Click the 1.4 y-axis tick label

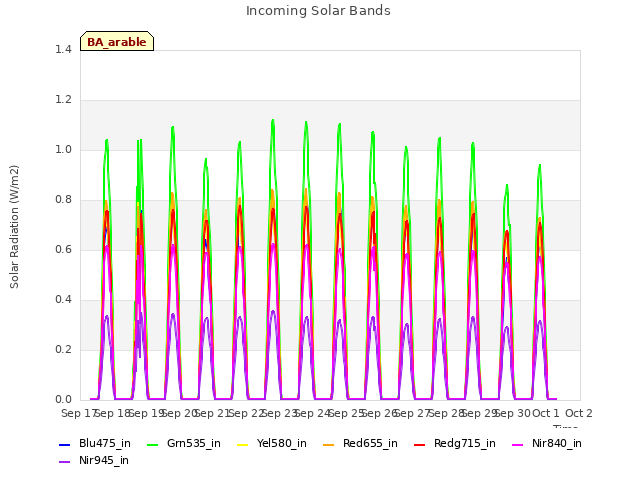(x=63, y=49)
